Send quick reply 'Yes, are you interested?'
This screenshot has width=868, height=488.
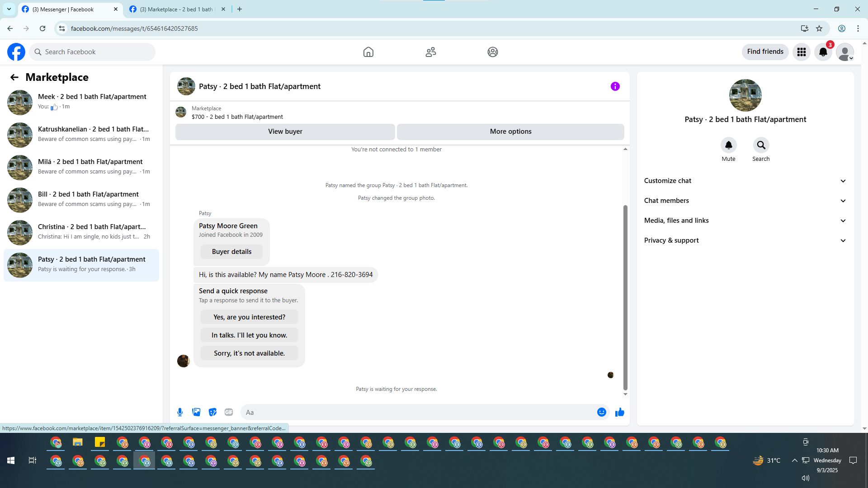click(250, 317)
